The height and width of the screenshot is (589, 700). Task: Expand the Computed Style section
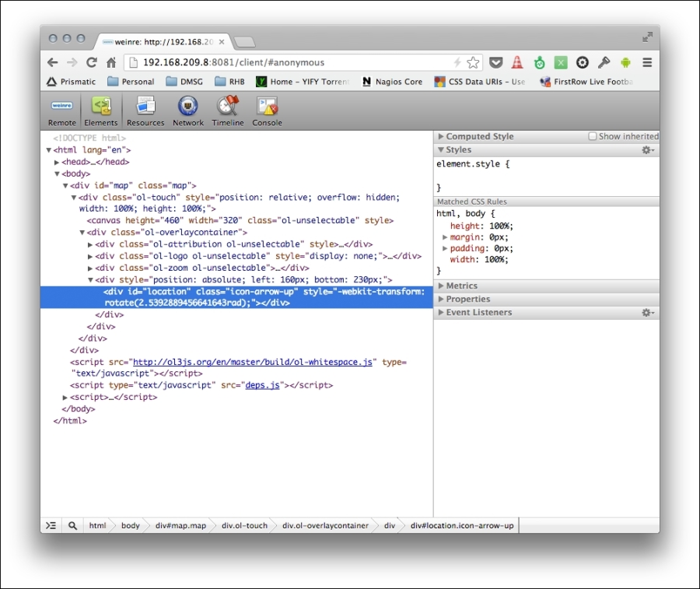point(479,136)
